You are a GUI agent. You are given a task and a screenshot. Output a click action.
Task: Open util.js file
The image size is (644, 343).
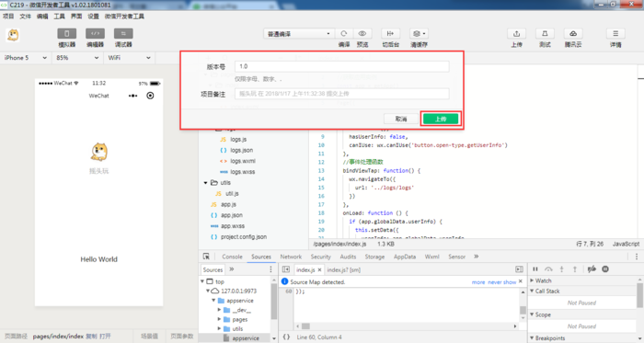click(232, 194)
